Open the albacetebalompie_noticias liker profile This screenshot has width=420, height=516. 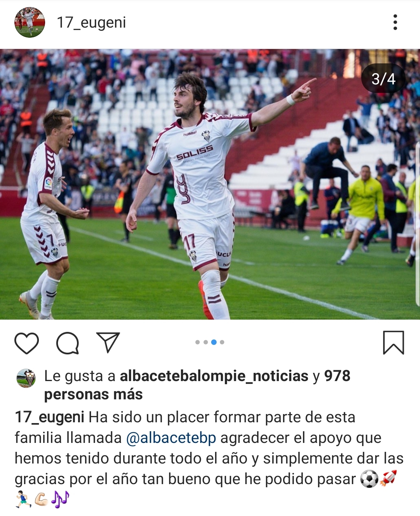point(214,376)
